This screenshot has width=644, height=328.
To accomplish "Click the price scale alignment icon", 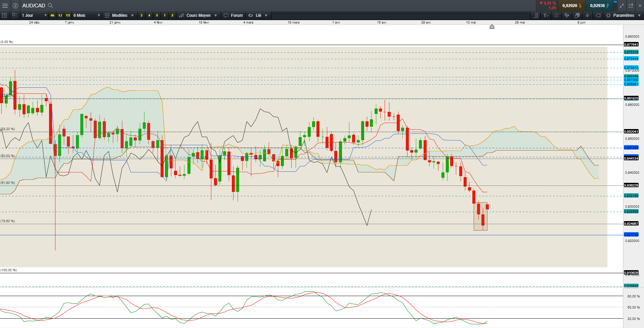I will [536, 15].
